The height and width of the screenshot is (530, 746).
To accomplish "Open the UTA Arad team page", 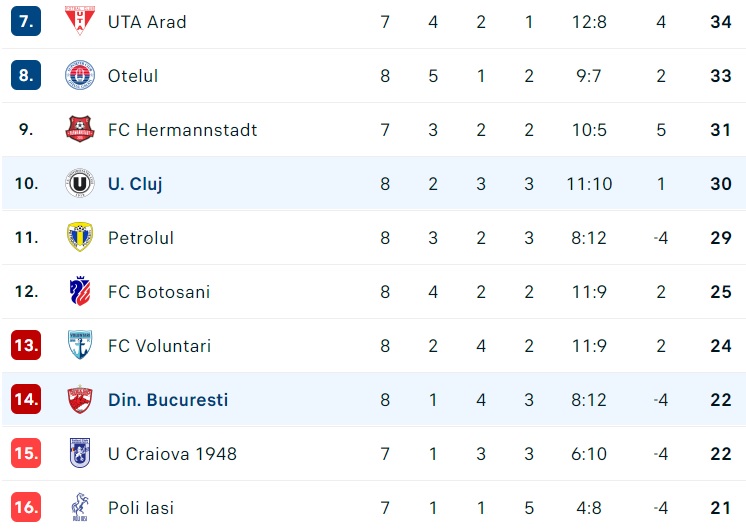I will click(x=147, y=22).
